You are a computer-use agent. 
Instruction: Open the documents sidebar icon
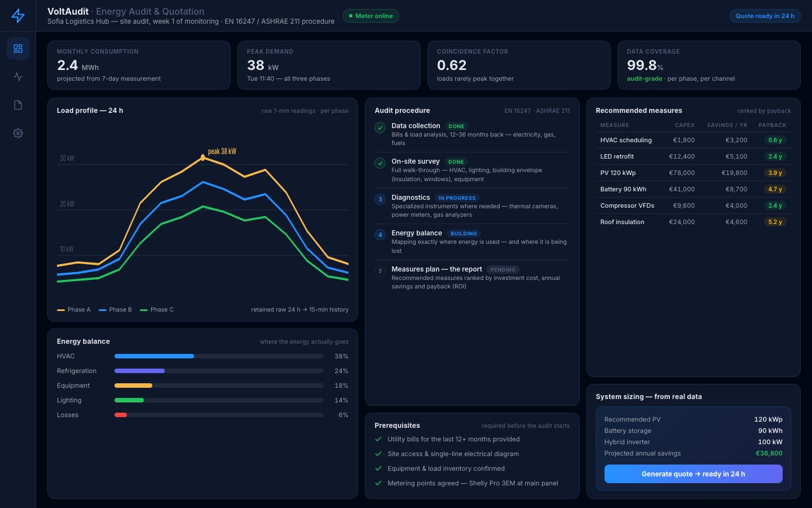tap(18, 105)
